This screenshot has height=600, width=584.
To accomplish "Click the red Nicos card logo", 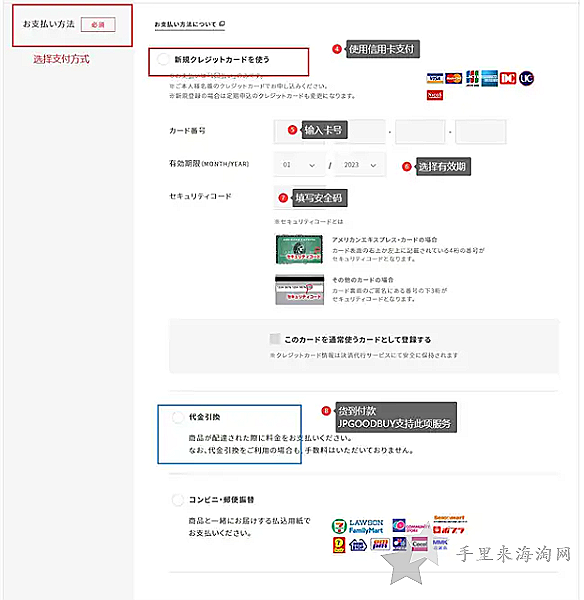I will 435,95.
